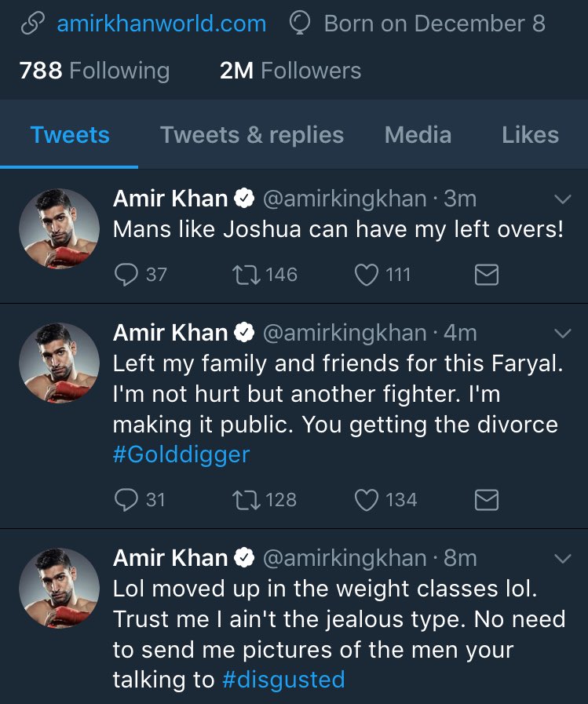This screenshot has width=588, height=704.
Task: Switch to the Tweets & replies tab
Action: [252, 135]
